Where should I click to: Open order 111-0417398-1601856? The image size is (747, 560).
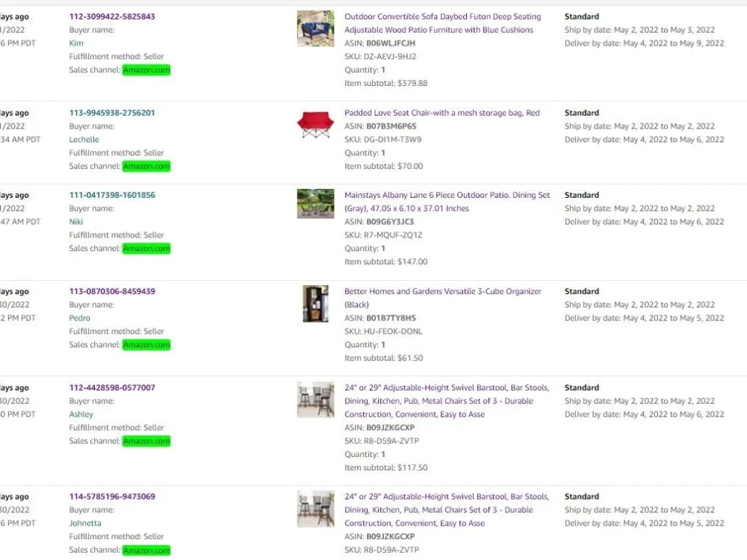(112, 195)
